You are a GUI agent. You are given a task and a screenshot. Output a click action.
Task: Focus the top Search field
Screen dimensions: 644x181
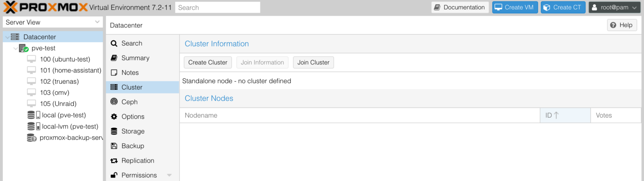[x=218, y=7]
